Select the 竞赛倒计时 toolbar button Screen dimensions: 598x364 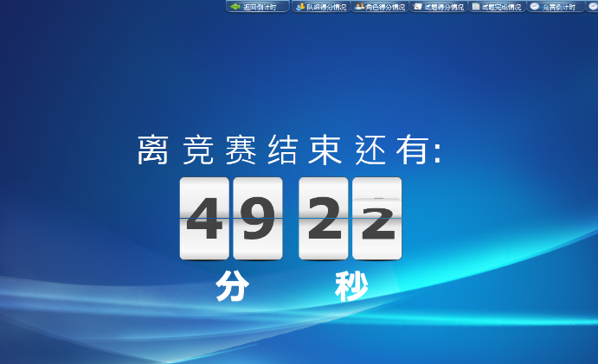[558, 7]
